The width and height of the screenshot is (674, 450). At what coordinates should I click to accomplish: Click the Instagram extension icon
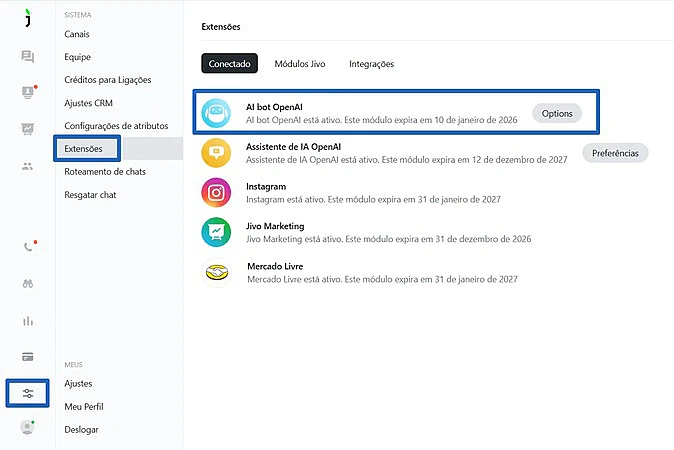pyautogui.click(x=216, y=193)
